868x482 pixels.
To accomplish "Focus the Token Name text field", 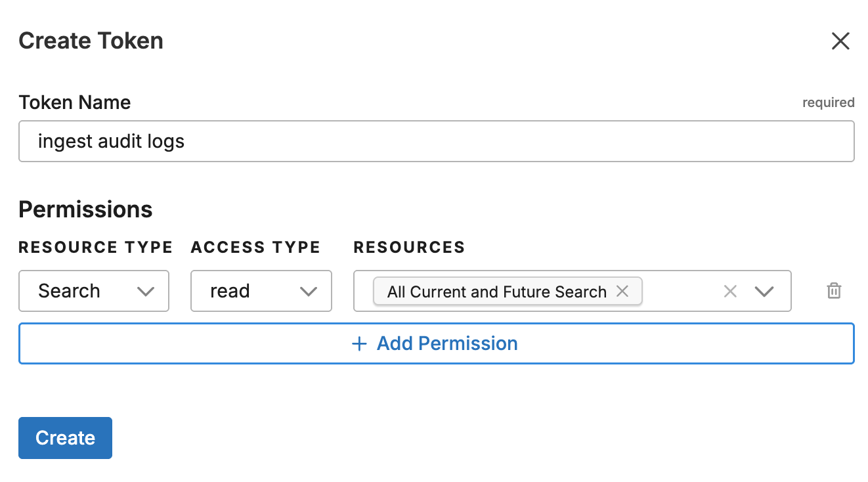I will click(436, 141).
